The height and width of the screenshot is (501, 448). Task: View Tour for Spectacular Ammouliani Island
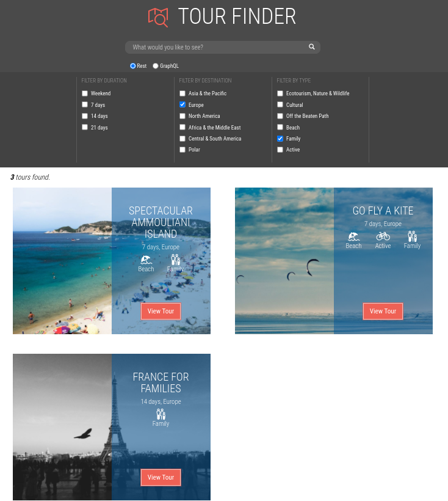click(161, 311)
